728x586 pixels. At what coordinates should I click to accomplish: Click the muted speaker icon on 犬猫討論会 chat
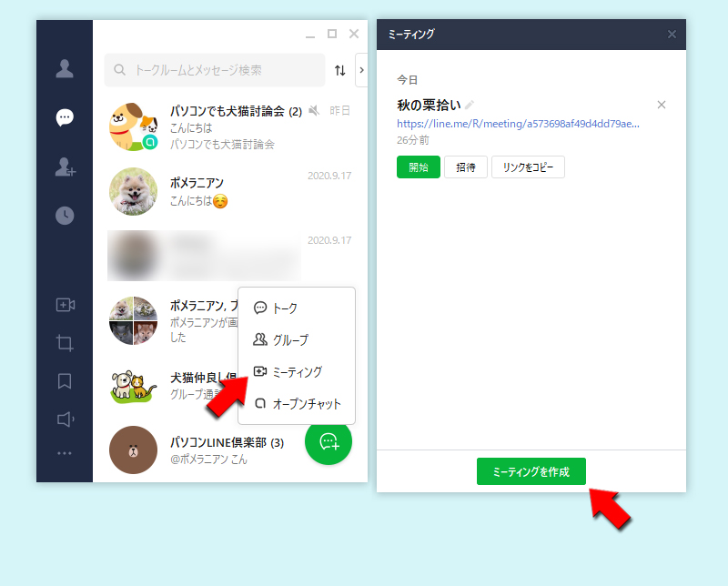click(x=314, y=110)
